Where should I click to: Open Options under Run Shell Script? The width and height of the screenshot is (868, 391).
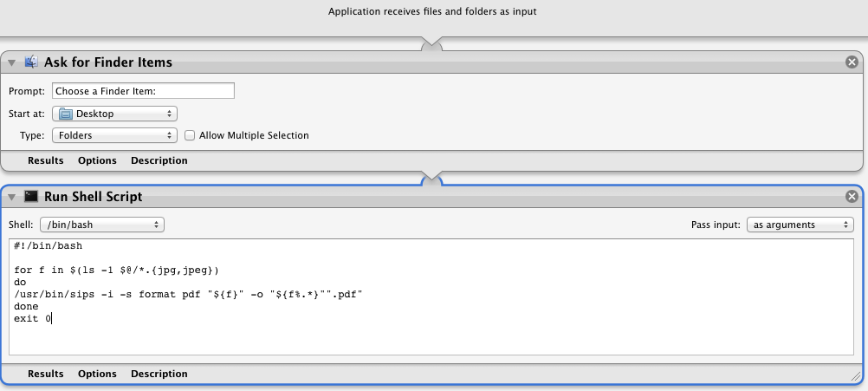click(x=97, y=375)
